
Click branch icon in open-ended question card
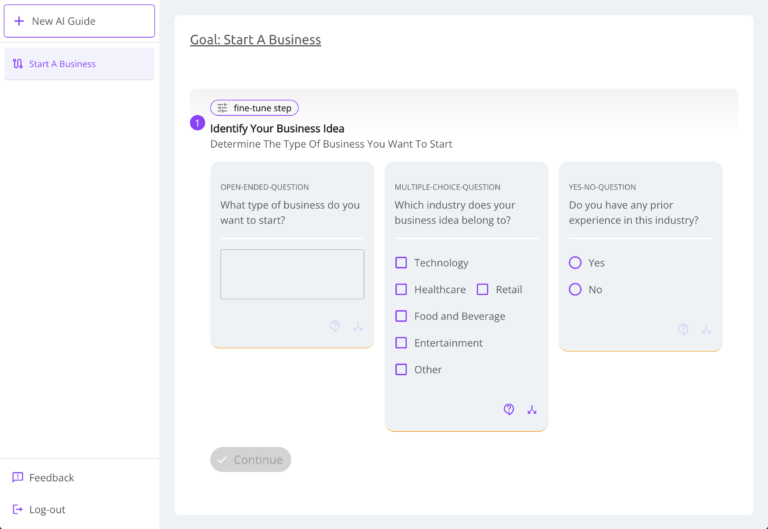[358, 326]
